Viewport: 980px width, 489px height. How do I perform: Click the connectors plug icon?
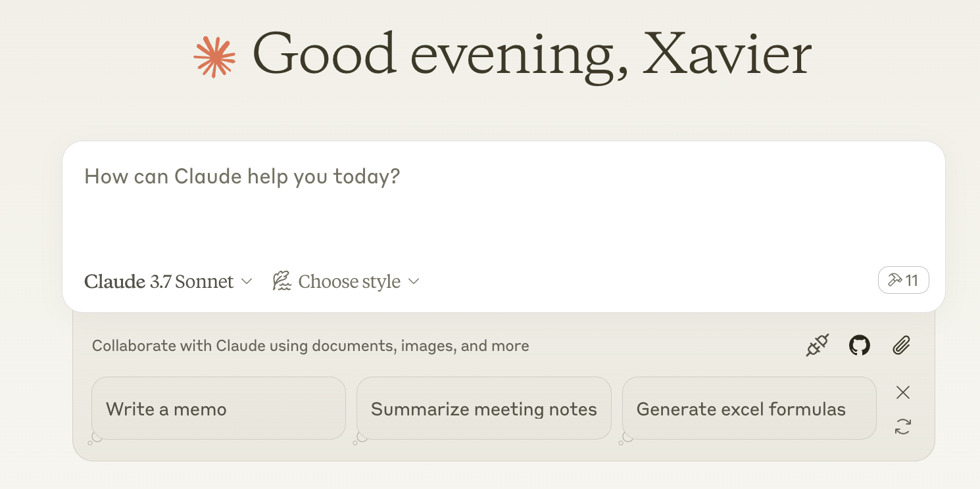click(818, 346)
